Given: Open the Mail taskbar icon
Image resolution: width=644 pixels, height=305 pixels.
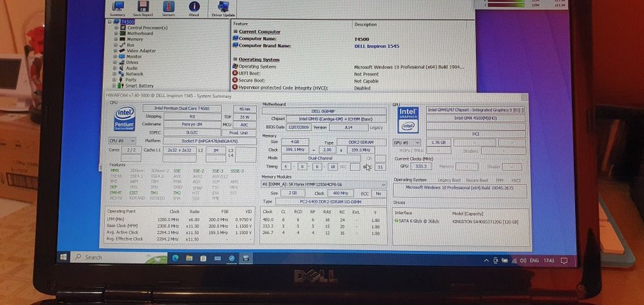Looking at the screenshot, I should click(x=218, y=259).
